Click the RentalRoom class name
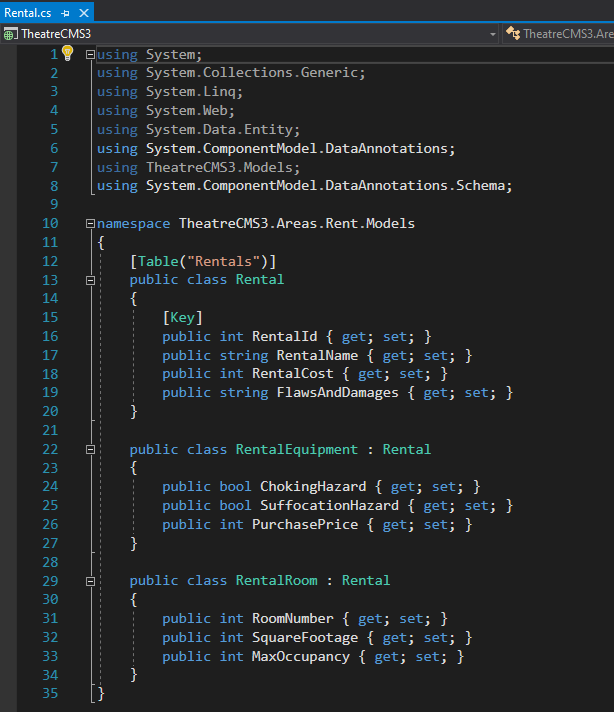614x712 pixels. [x=277, y=581]
